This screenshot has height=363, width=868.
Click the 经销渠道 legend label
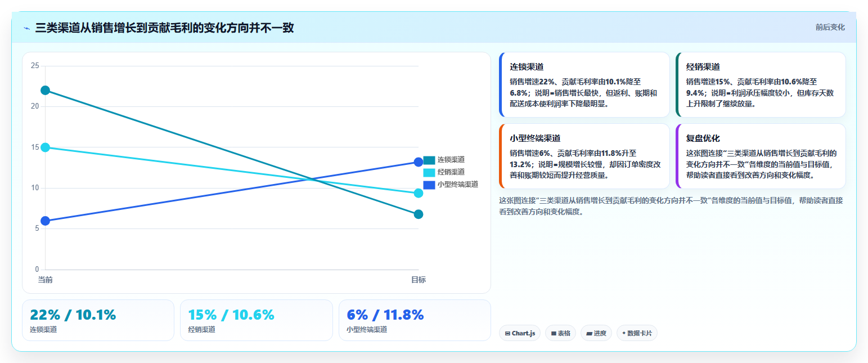451,172
